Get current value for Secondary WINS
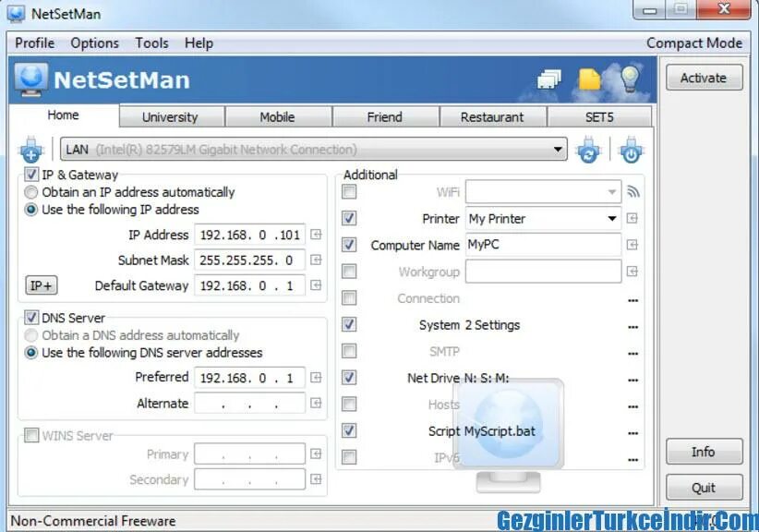Viewport: 759px width, 532px height. pos(316,479)
